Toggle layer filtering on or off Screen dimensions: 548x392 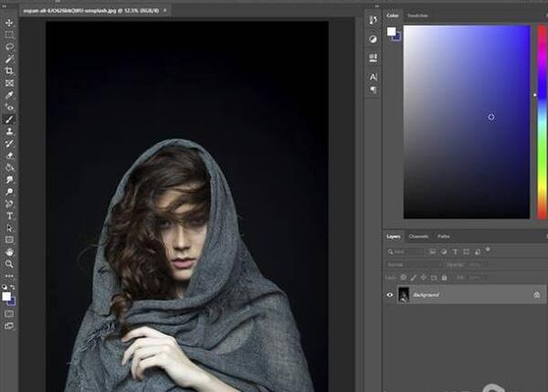click(x=488, y=249)
